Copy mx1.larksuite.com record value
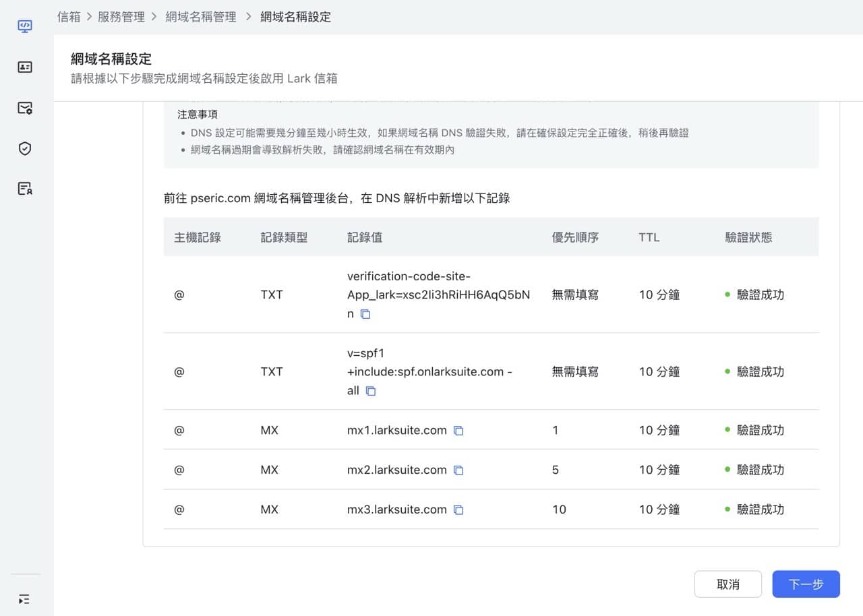 (458, 431)
